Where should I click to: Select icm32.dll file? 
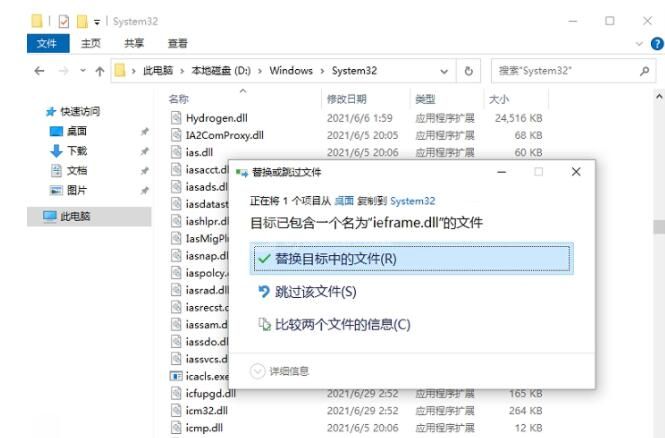[x=207, y=410]
